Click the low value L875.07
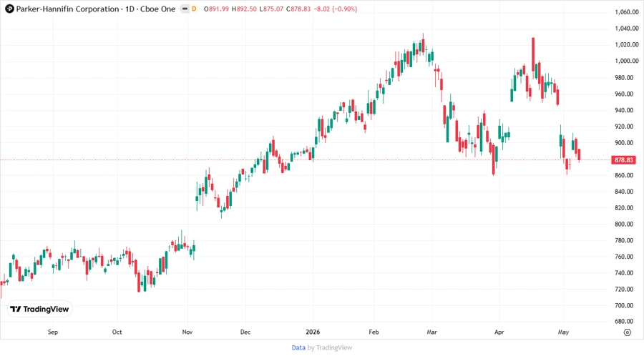This screenshot has width=644, height=356. tap(271, 9)
